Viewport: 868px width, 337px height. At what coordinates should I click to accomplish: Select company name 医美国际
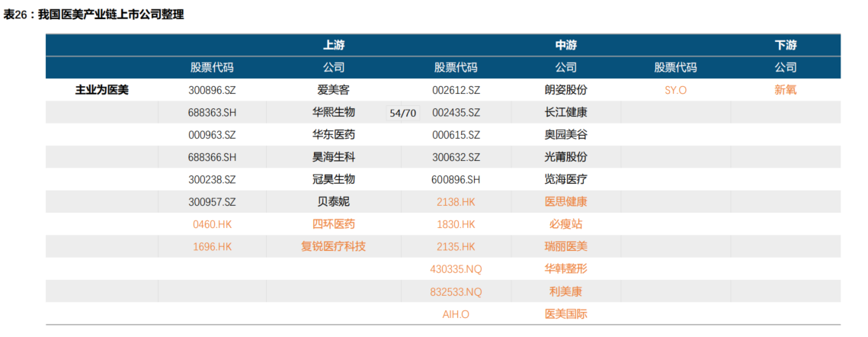566,314
